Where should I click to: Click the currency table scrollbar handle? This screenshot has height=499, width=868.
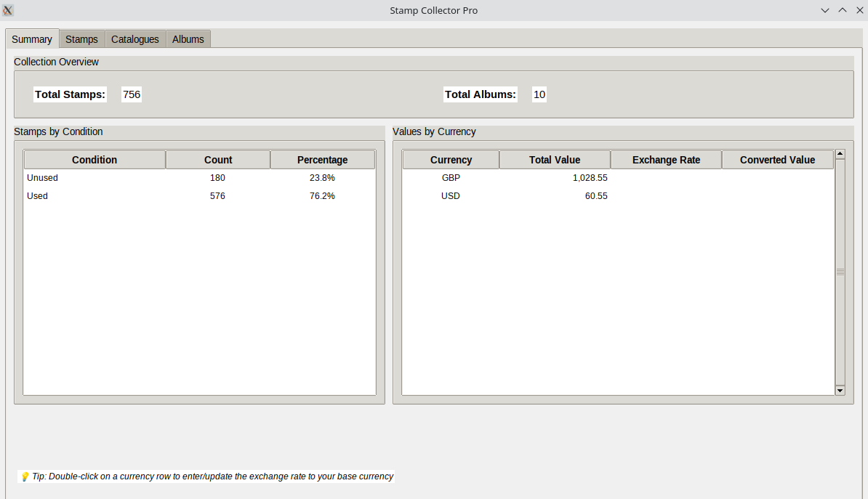click(840, 272)
